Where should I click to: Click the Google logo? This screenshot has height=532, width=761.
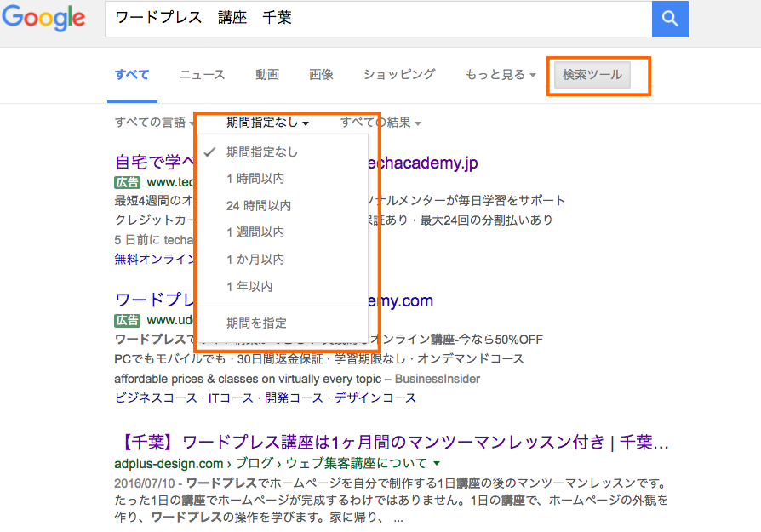click(43, 18)
